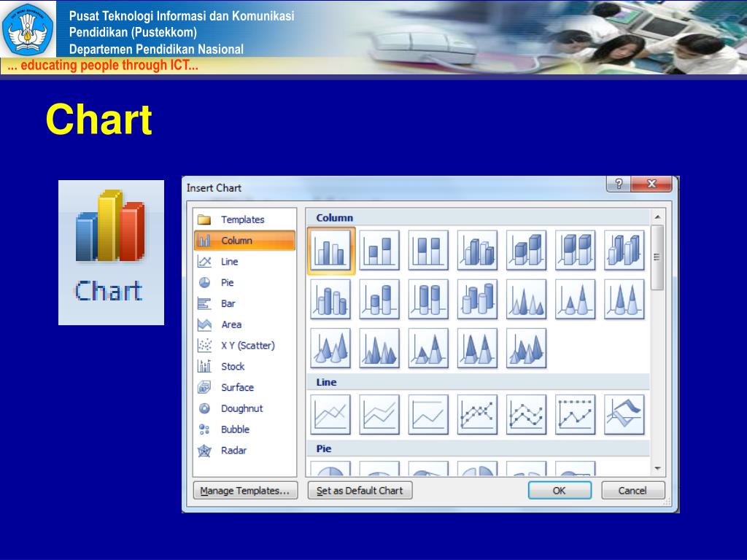Viewport: 747px width, 560px height.
Task: Select the 3-D Pyramid chart
Action: coord(527,349)
